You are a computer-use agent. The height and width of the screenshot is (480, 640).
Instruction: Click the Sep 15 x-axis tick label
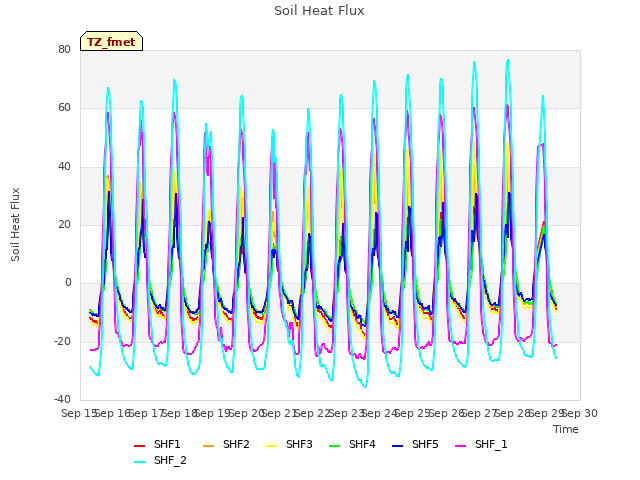tap(79, 413)
